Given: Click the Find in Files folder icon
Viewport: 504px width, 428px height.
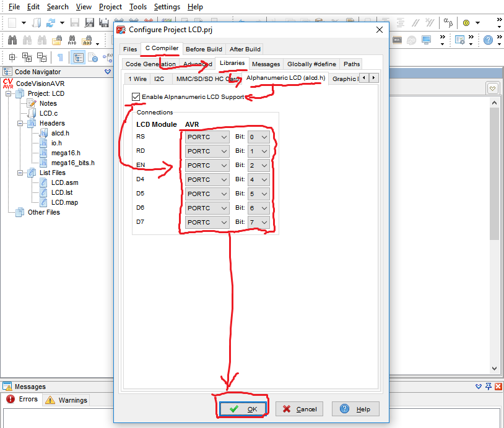Looking at the screenshot, I should 57,40.
